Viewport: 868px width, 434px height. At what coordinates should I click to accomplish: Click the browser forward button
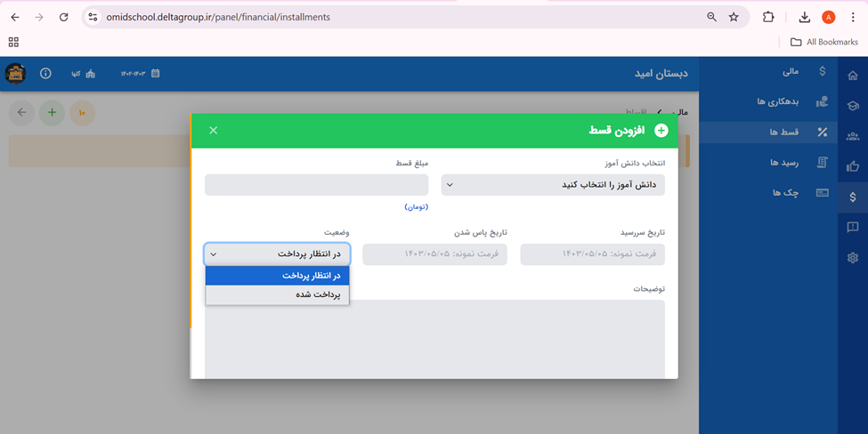point(39,17)
